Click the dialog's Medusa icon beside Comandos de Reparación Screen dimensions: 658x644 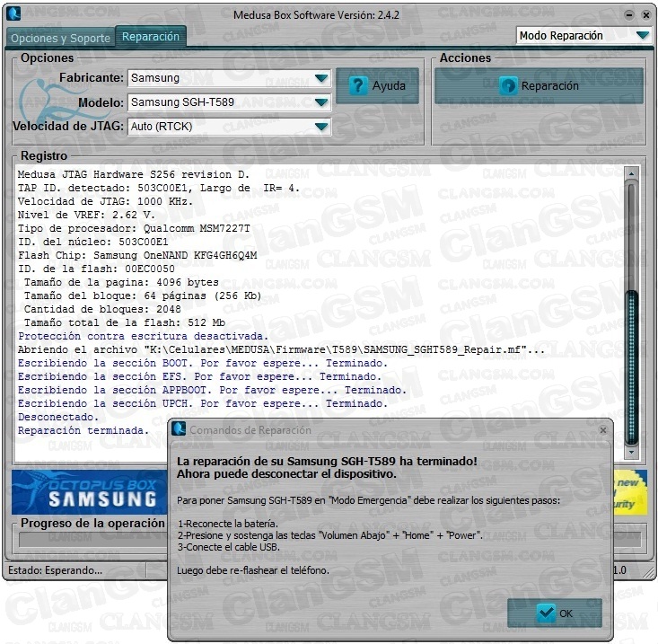click(x=179, y=428)
